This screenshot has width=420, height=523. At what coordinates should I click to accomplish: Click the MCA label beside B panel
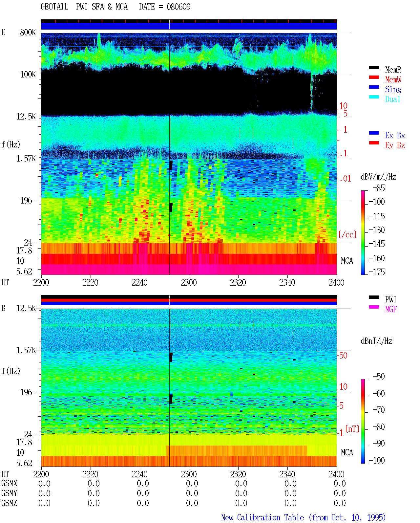click(347, 453)
